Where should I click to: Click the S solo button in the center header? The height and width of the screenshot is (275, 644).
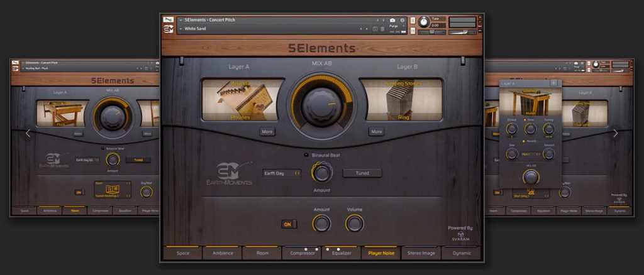point(413,21)
